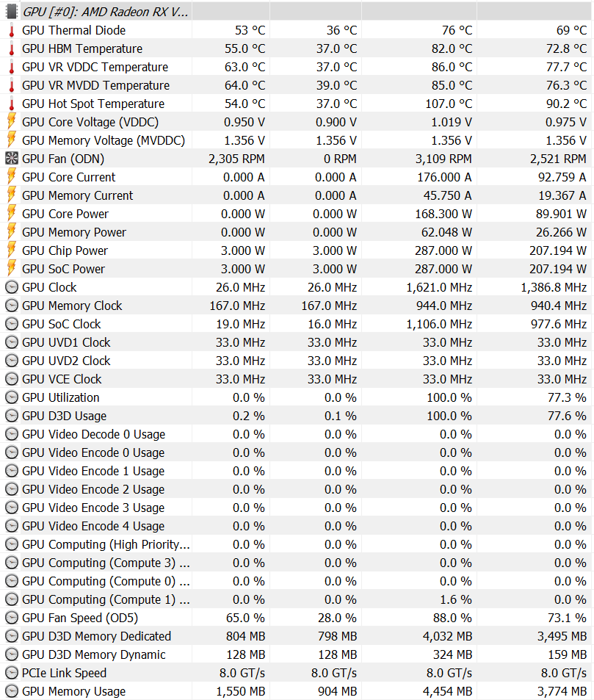
Task: Select the GPU Hot Spot Temperature label
Action: (x=93, y=104)
